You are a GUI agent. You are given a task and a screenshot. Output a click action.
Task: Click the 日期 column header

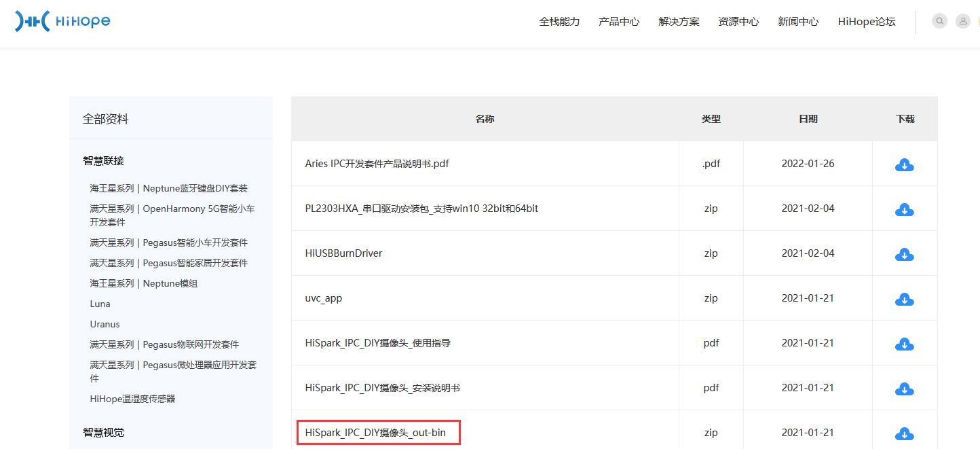(808, 119)
